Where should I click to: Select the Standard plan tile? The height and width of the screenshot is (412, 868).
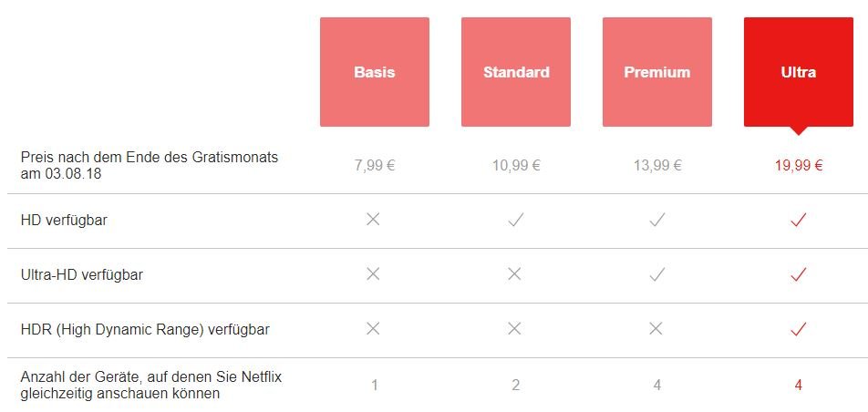516,72
